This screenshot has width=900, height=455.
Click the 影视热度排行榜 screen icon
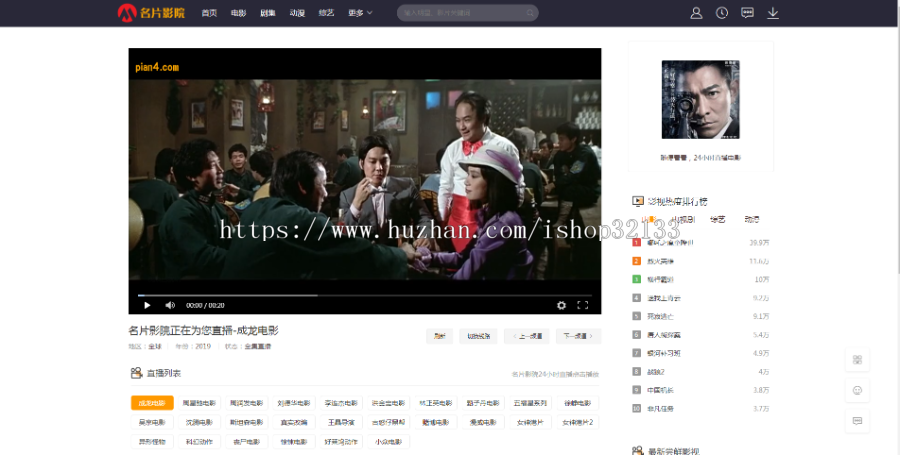pos(638,201)
